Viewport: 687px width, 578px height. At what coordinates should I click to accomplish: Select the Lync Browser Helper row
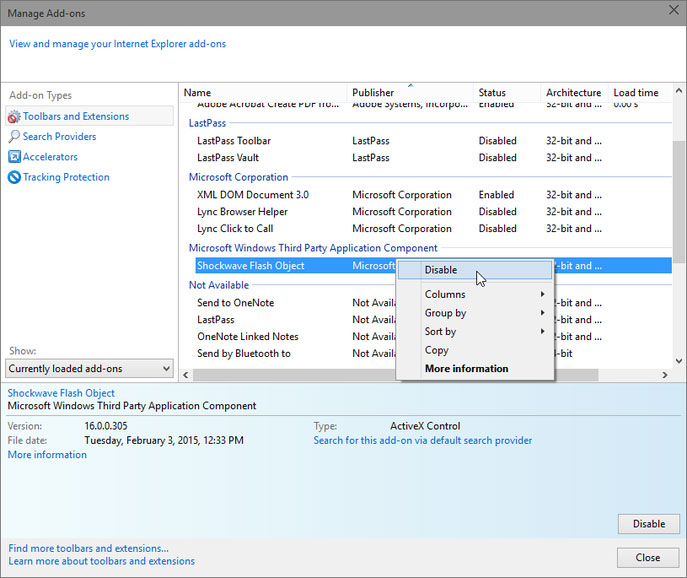point(434,212)
